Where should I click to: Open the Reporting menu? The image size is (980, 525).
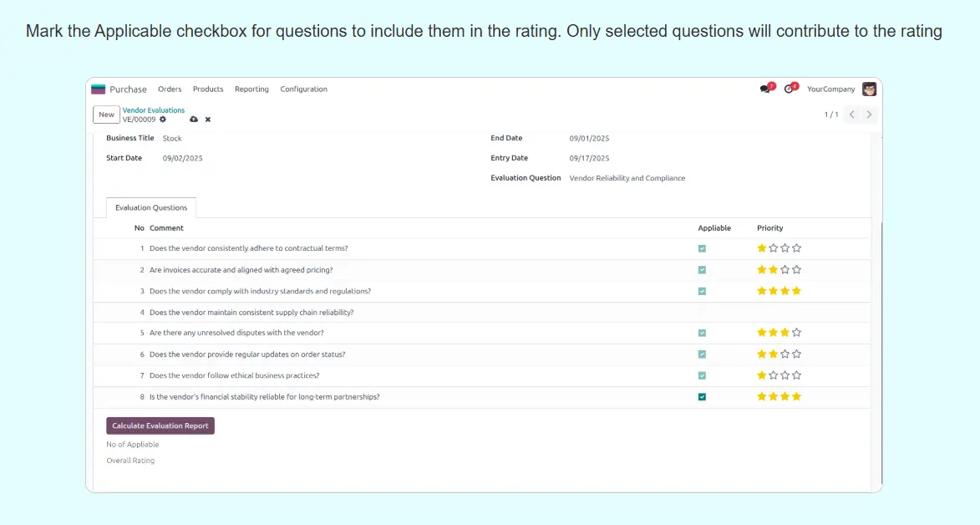pos(251,89)
